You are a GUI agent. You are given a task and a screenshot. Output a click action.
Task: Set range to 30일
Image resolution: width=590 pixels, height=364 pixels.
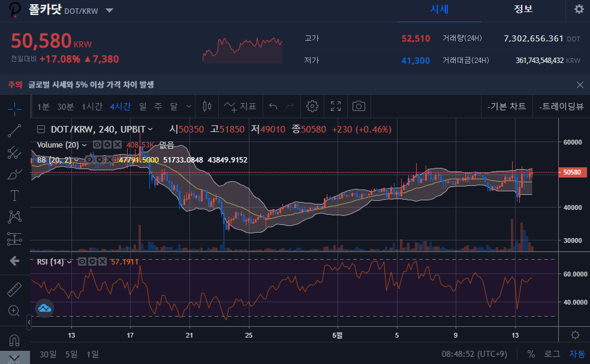[48, 354]
